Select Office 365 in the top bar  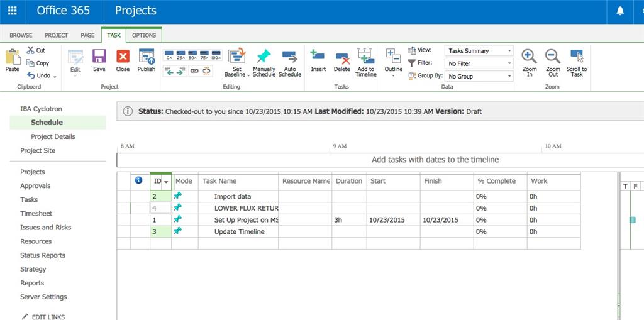tap(64, 11)
